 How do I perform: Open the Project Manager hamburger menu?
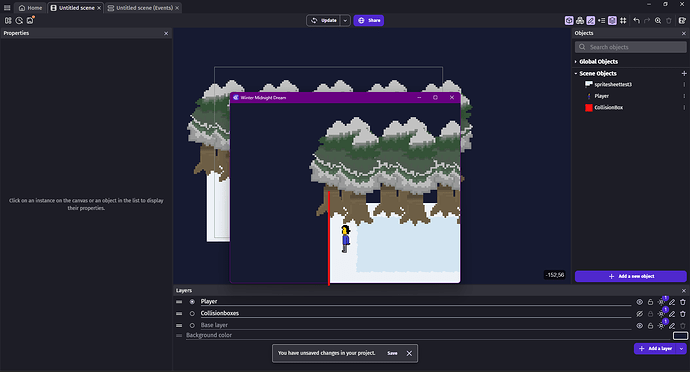[7, 8]
